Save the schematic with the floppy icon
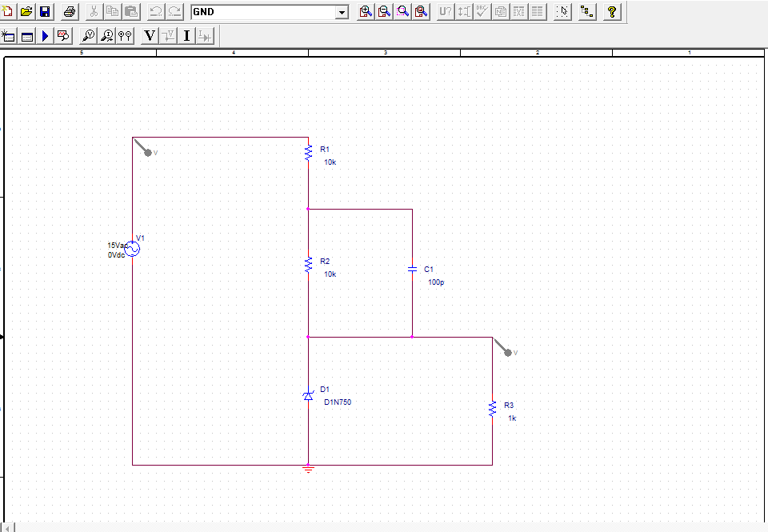The image size is (768, 532). pyautogui.click(x=45, y=12)
